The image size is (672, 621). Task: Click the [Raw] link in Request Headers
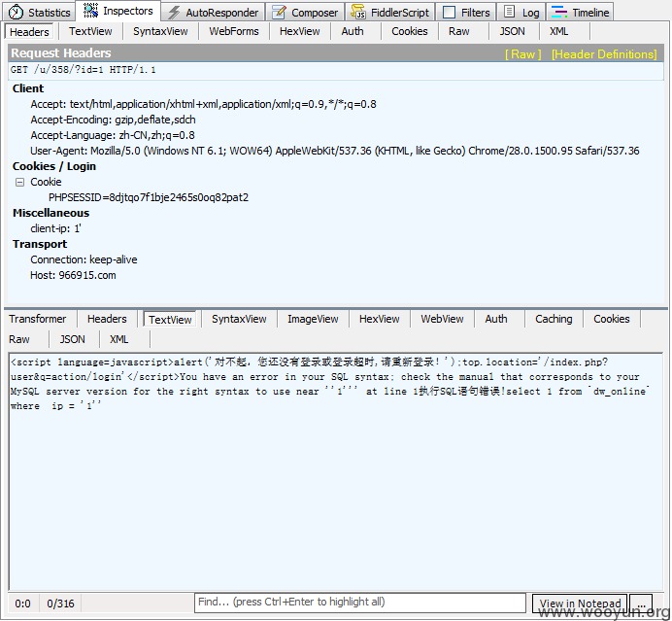[522, 54]
